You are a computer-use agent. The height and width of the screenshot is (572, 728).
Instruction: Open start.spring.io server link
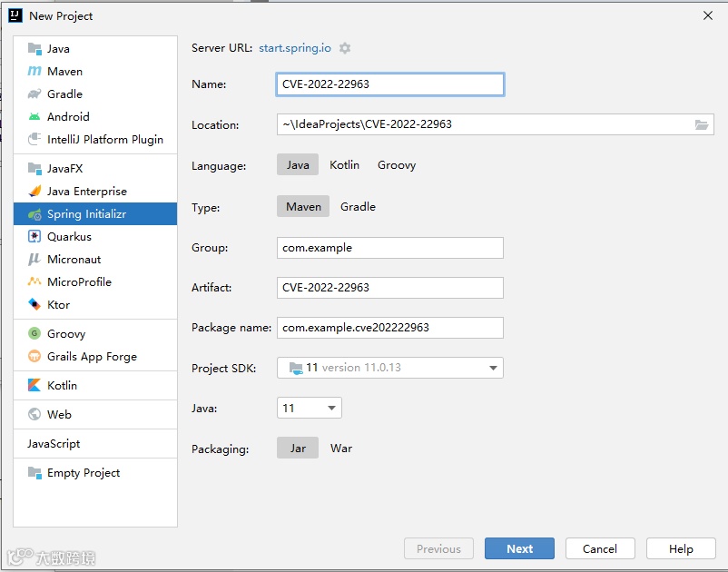pos(295,48)
